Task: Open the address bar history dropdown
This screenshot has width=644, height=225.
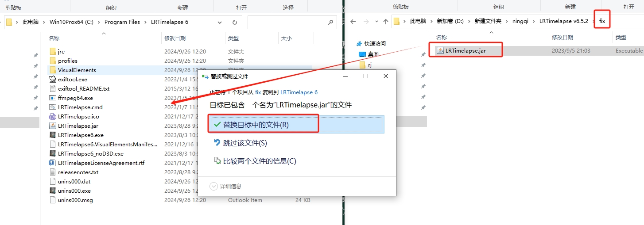Action: click(x=220, y=22)
